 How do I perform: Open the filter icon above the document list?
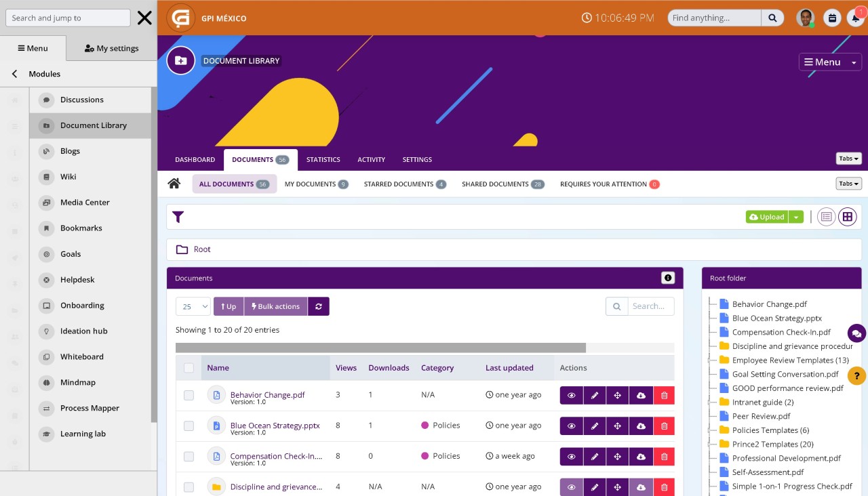(x=178, y=217)
